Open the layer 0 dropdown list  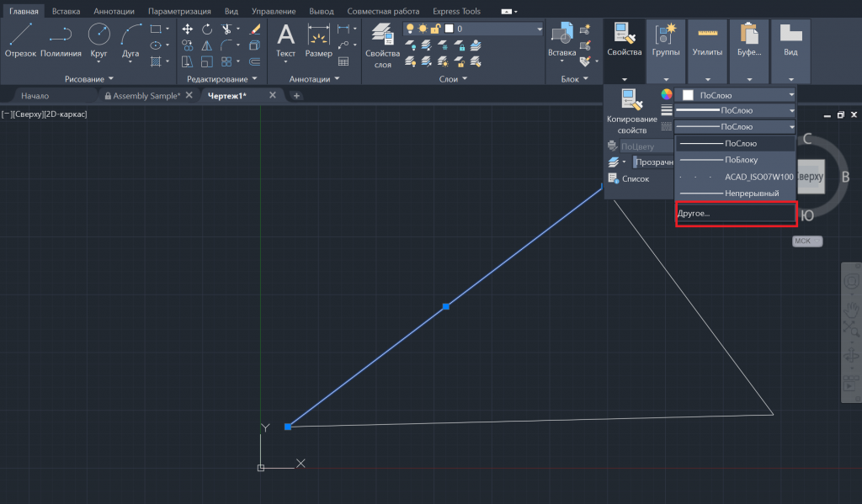[540, 29]
